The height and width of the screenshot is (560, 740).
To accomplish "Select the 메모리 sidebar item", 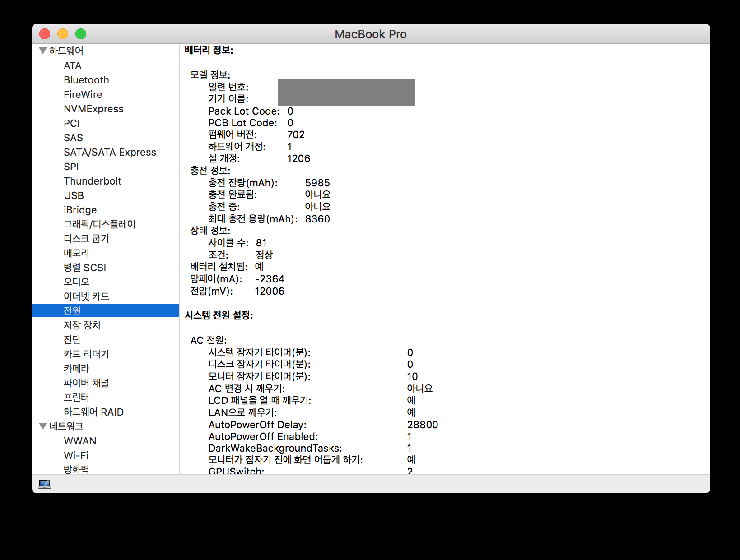I will 76,253.
